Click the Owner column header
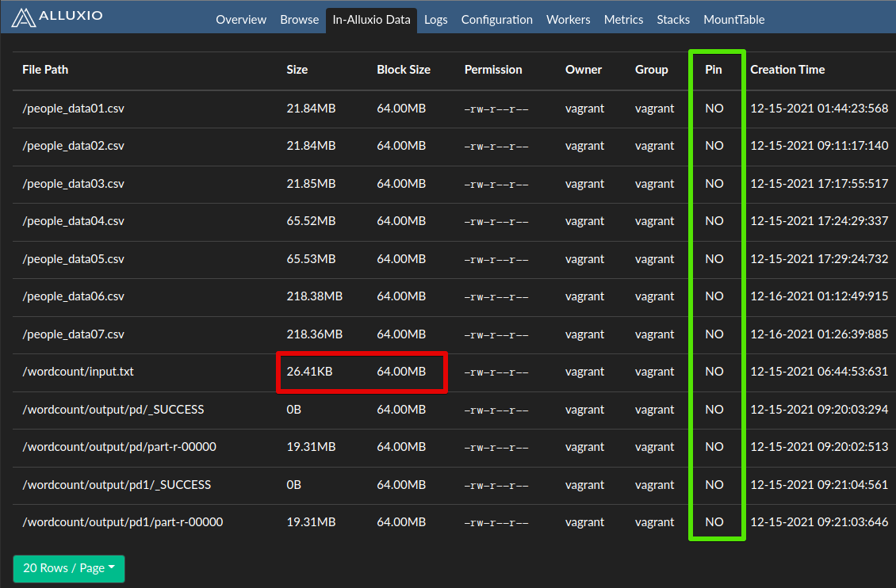This screenshot has width=896, height=588. [584, 70]
